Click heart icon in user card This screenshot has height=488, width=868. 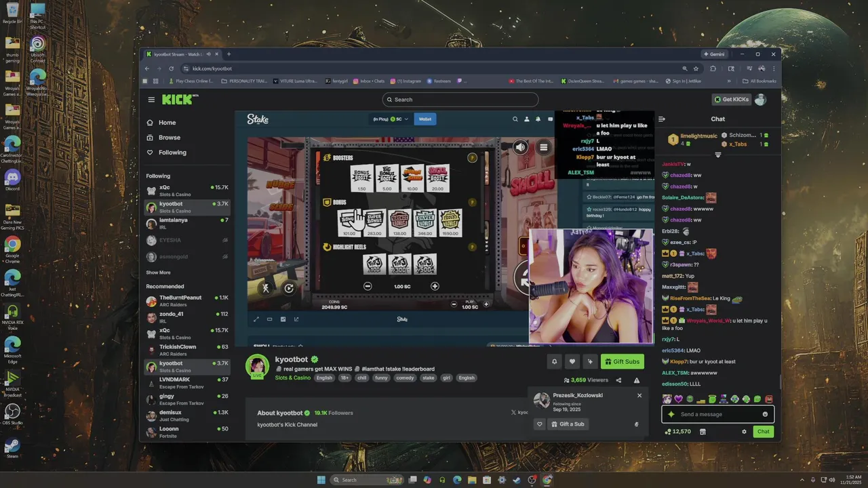[540, 424]
